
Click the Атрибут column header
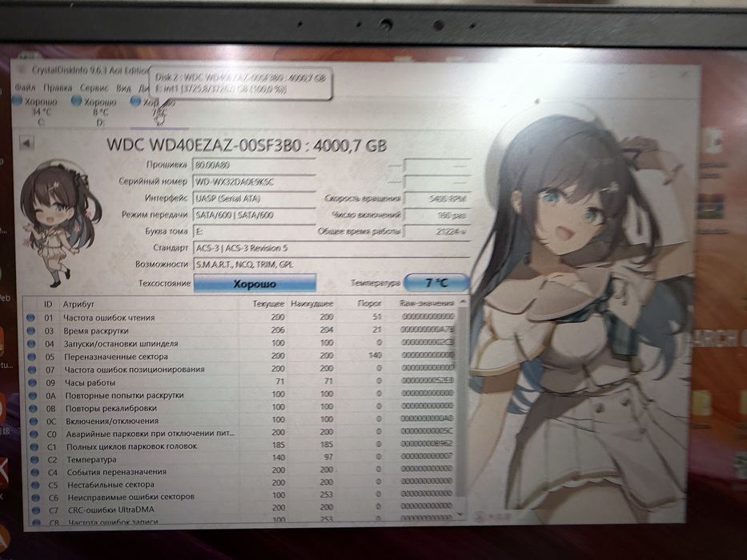tap(78, 304)
